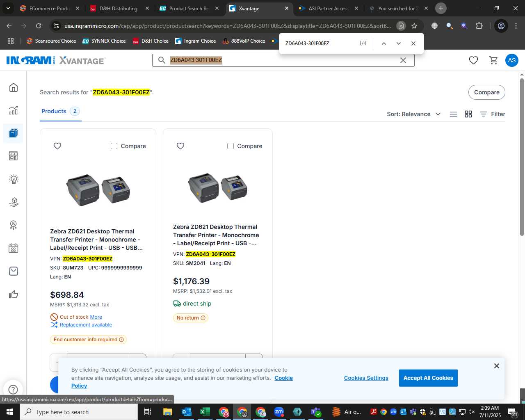
Task: Open Windows Start menu
Action: [x=10, y=412]
